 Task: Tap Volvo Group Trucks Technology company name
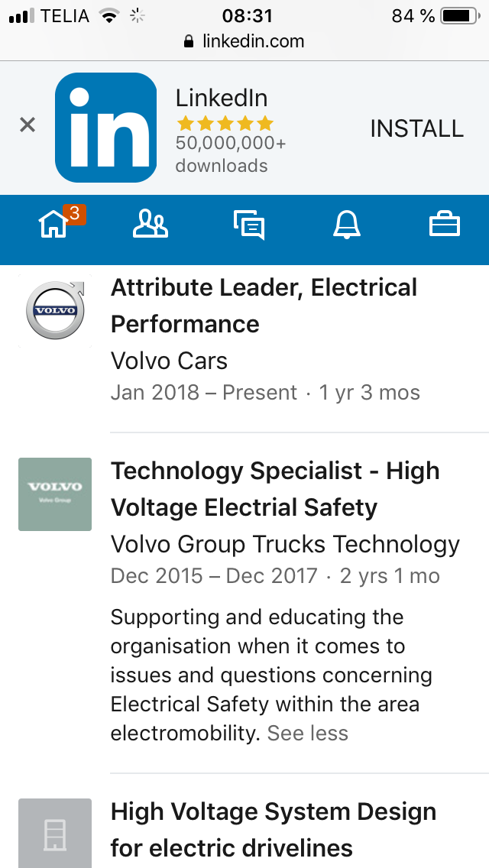pos(285,544)
